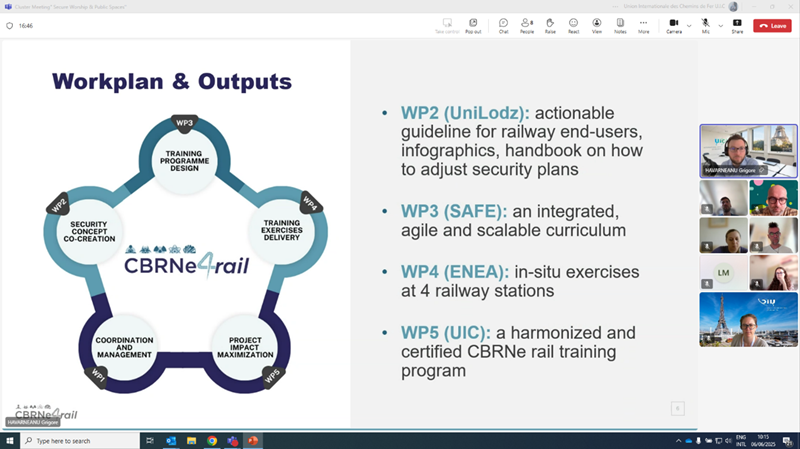This screenshot has height=449, width=800.
Task: Unmute the Mic
Action: (x=706, y=25)
